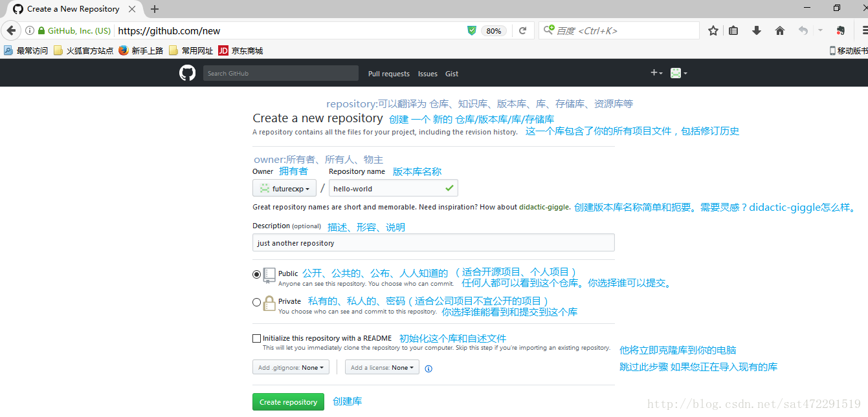Open the Firefox hamburger menu
Screen dimensions: 868x417
[863, 30]
